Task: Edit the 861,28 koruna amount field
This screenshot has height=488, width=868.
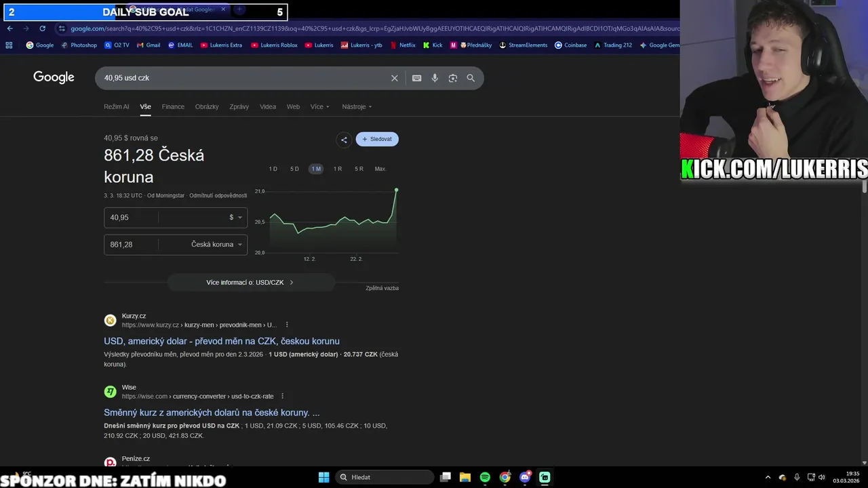Action: pos(131,245)
